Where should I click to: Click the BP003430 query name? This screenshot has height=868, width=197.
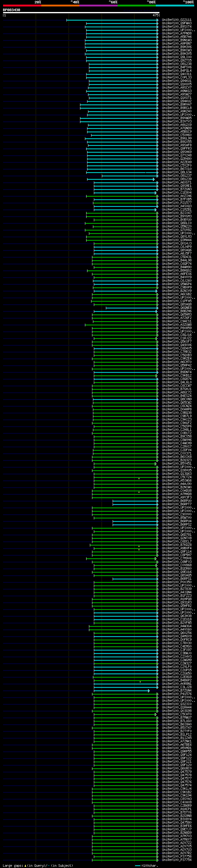pyautogui.click(x=11, y=10)
